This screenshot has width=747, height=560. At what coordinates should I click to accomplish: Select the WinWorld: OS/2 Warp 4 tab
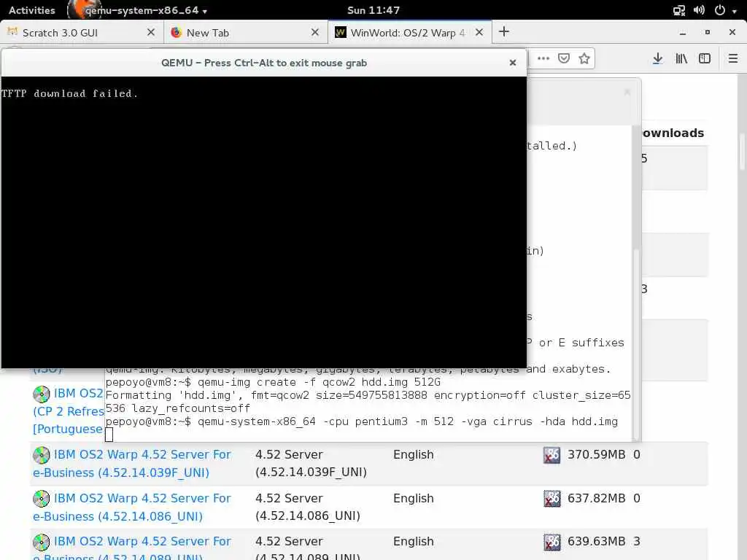(x=410, y=32)
